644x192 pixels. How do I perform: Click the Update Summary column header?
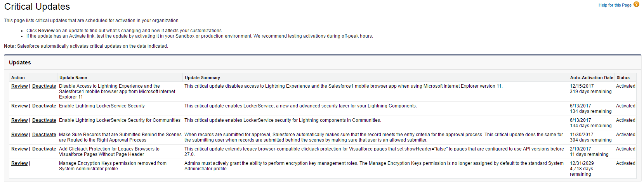(x=202, y=78)
